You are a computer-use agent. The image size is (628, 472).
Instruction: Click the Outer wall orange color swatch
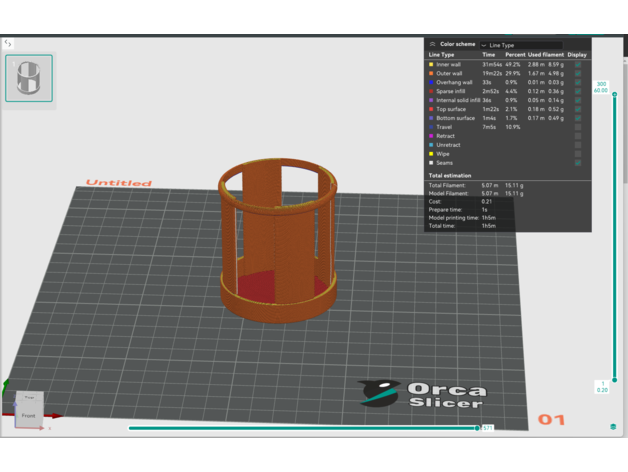[x=431, y=73]
